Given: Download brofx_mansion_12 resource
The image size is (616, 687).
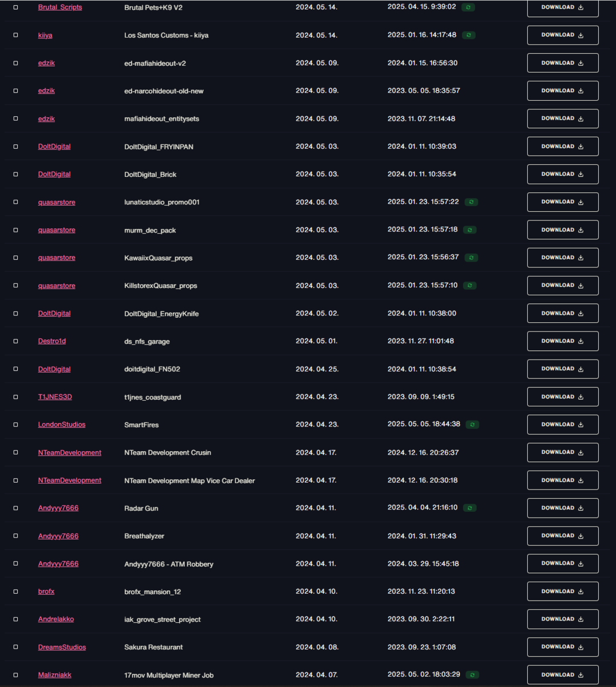Looking at the screenshot, I should pos(563,591).
